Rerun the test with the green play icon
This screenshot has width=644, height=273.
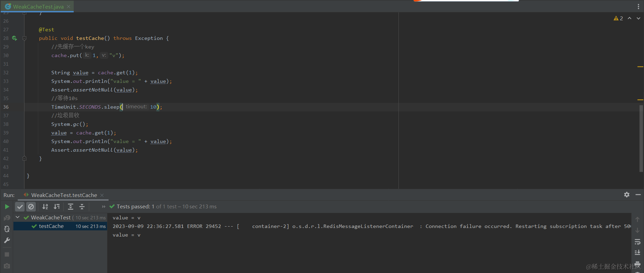(x=7, y=207)
